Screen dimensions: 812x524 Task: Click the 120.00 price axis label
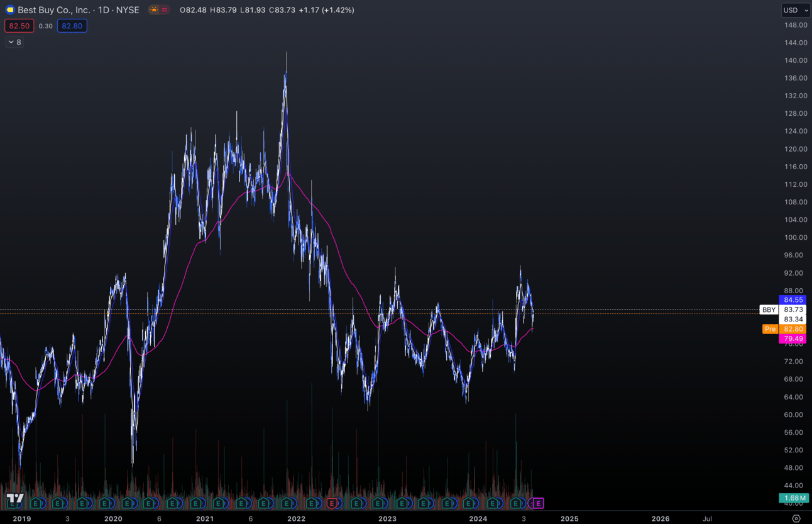[x=795, y=149]
